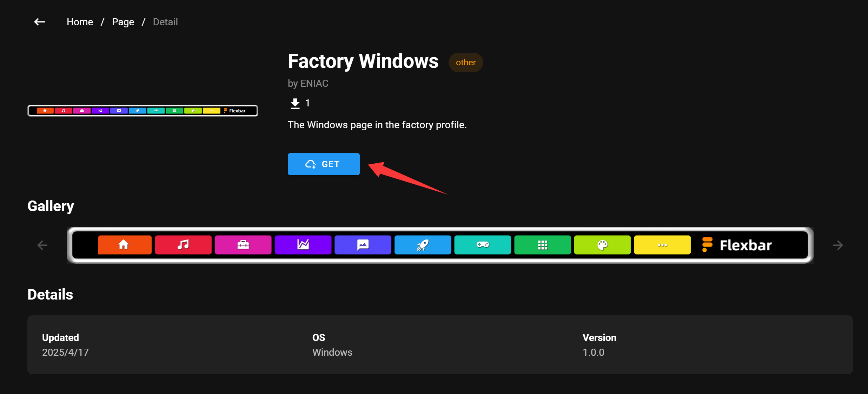
Task: Click the teal gamepad key
Action: tap(483, 245)
